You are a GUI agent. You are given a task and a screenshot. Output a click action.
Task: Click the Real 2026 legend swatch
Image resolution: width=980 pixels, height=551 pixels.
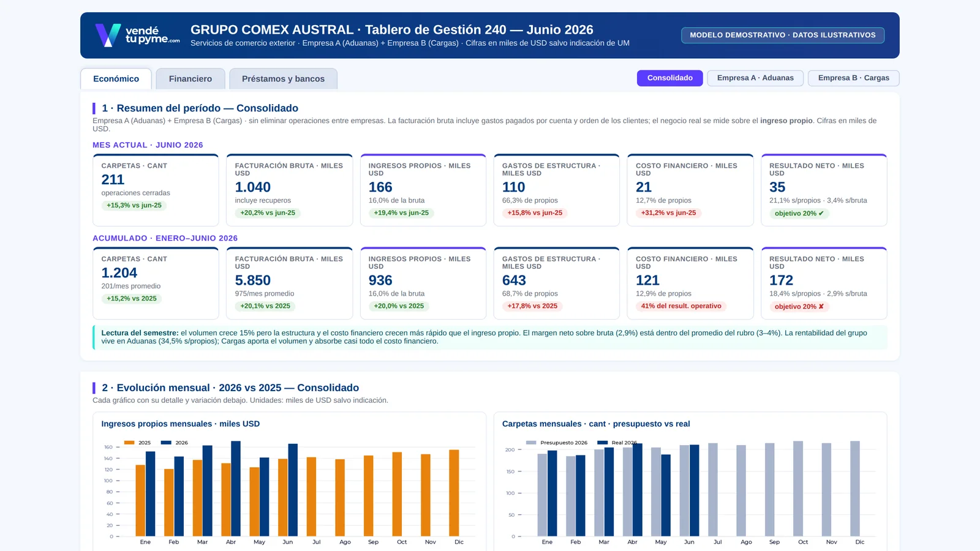coord(602,443)
